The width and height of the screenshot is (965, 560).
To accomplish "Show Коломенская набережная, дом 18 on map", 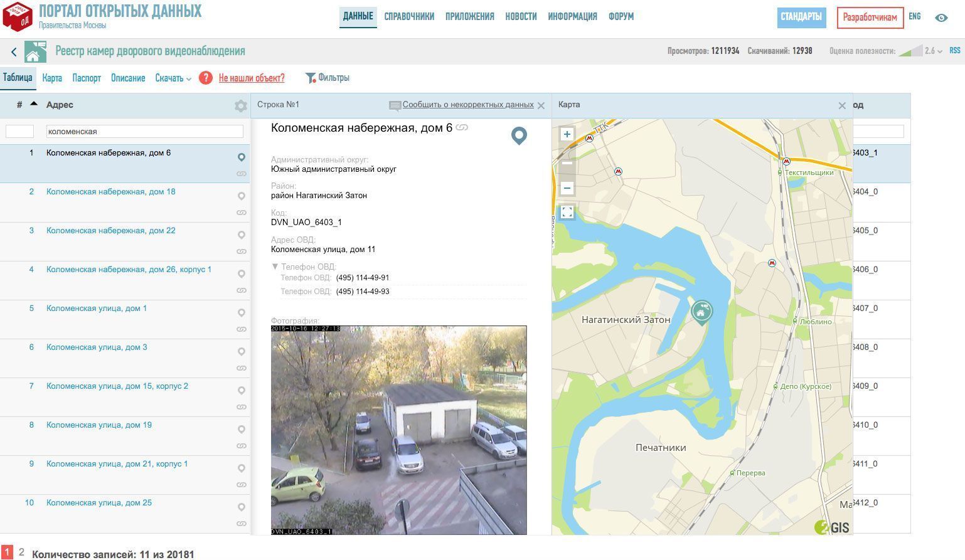I will pos(242,196).
